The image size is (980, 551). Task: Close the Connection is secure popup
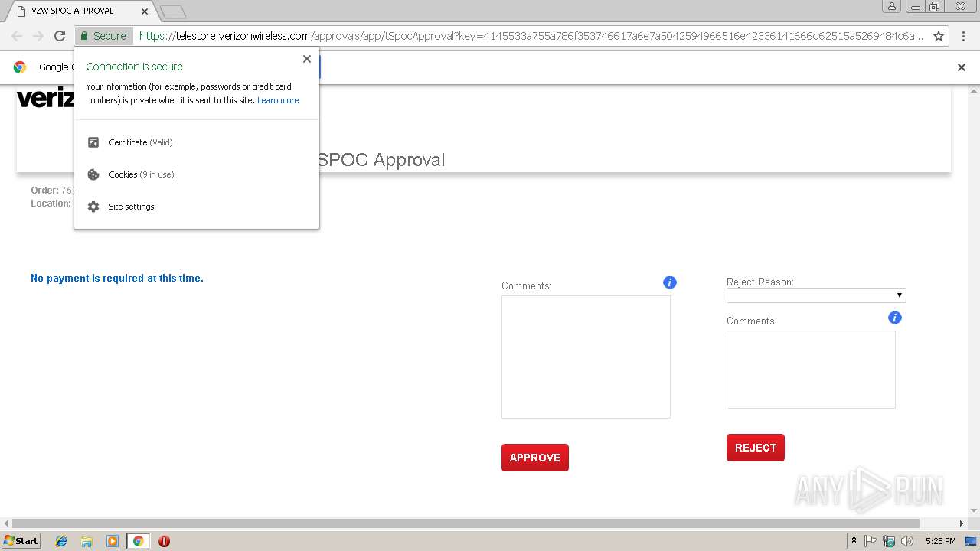[307, 59]
